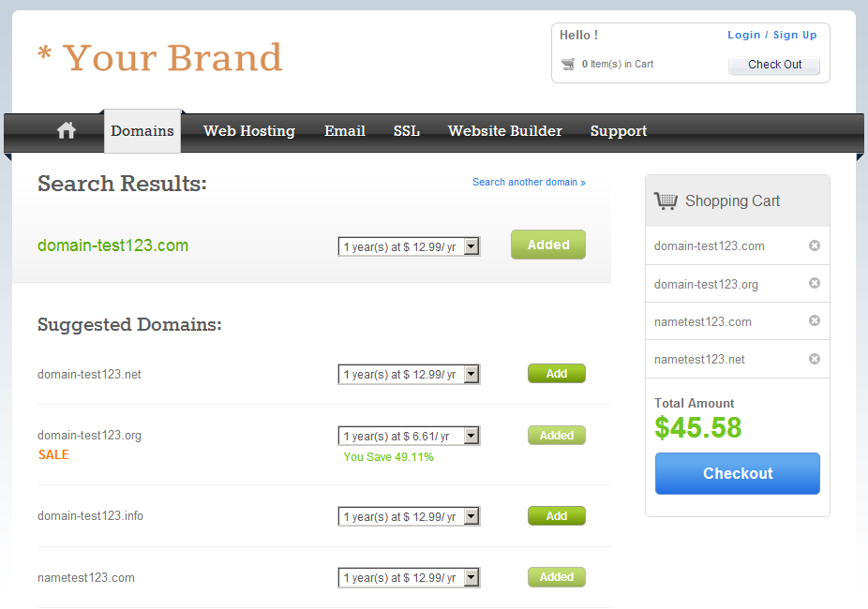Click the Hello ! greeting text
This screenshot has width=868, height=609.
578,35
